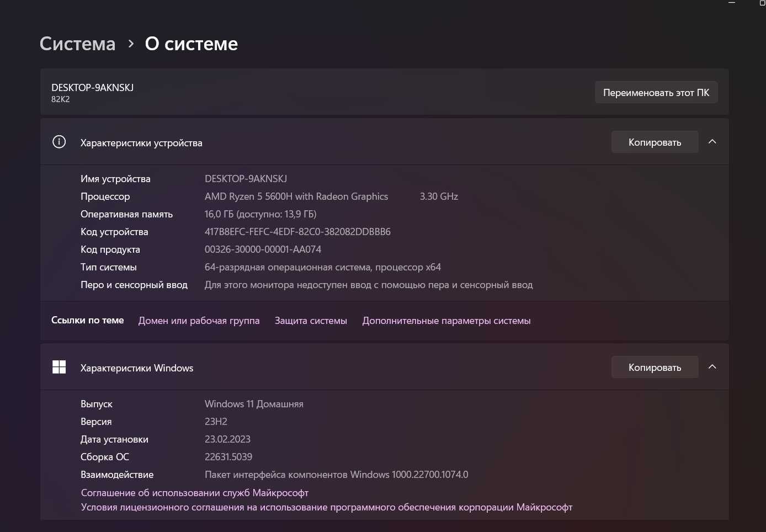
Task: Click the Взаимодействие label
Action: pyautogui.click(x=117, y=475)
